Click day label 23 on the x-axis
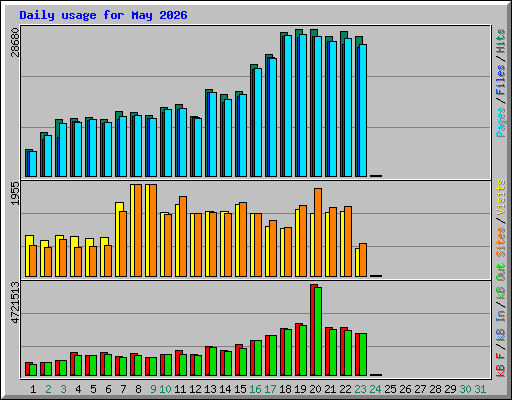 [360, 389]
